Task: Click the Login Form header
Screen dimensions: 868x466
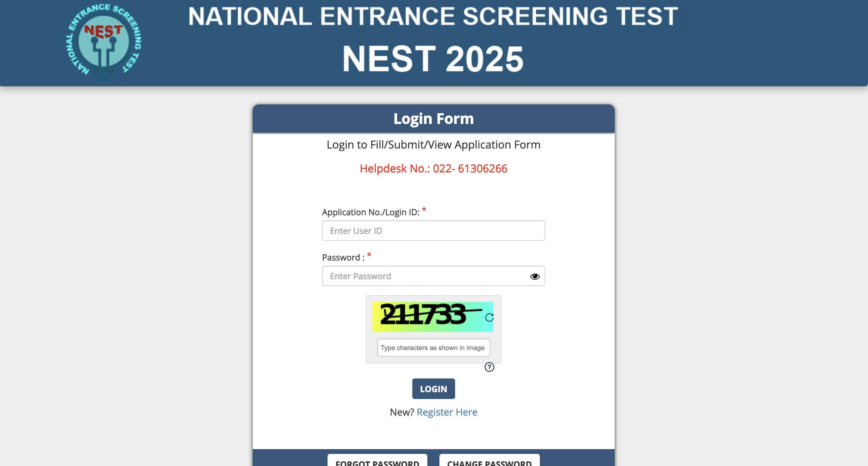Action: (433, 119)
